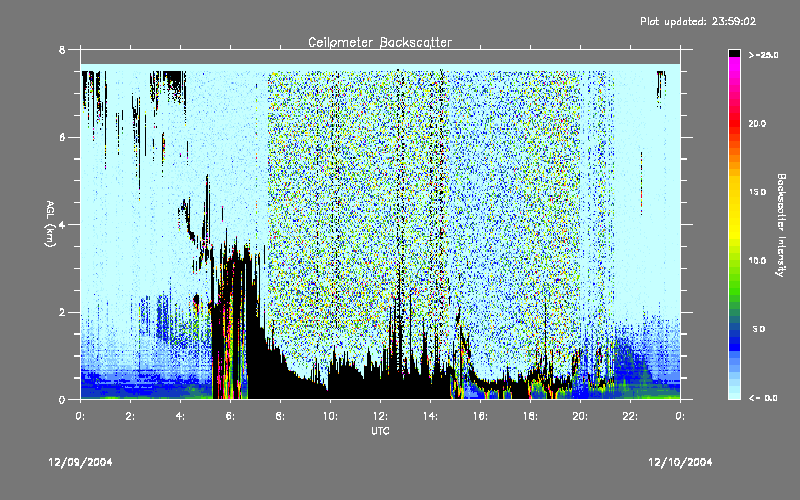The image size is (800, 500).
Task: Click the x-axis tick label '22:'
Action: (630, 416)
